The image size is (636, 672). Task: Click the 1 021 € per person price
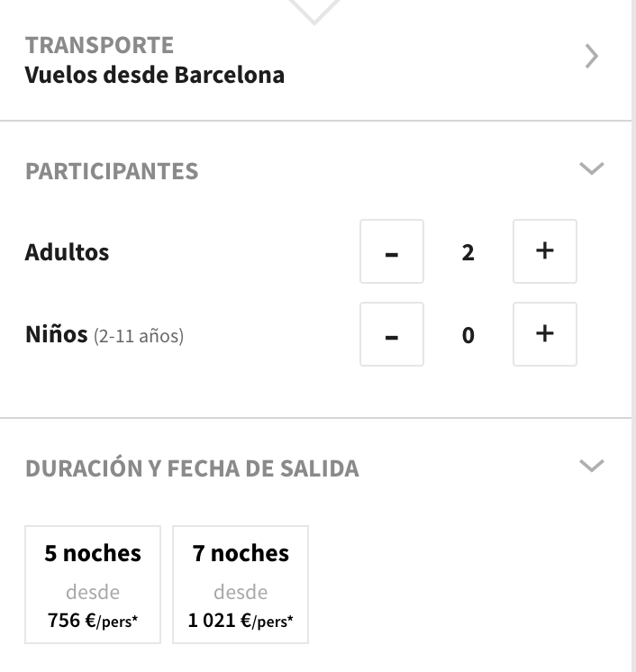(241, 621)
